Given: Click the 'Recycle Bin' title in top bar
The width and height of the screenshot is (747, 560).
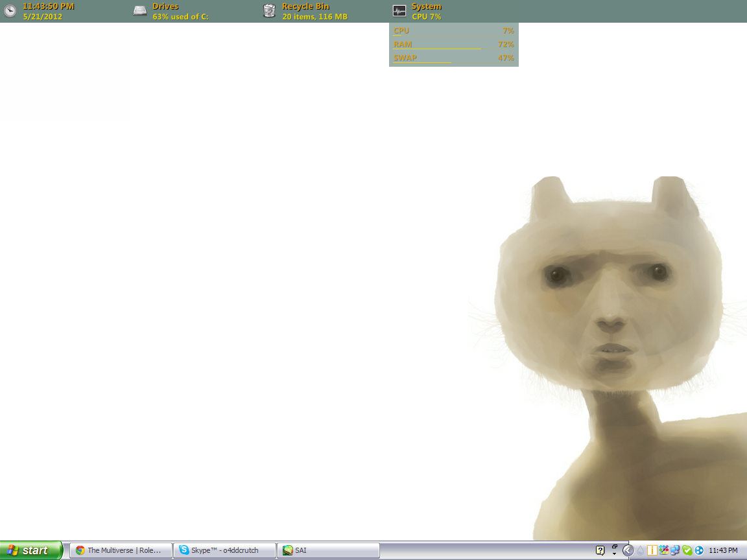Looking at the screenshot, I should click(x=305, y=6).
